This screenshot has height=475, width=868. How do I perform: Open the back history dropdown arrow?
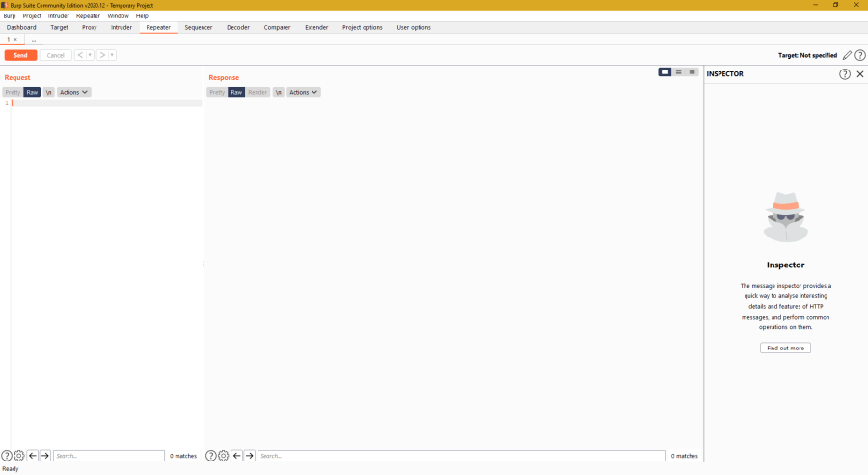(91, 55)
